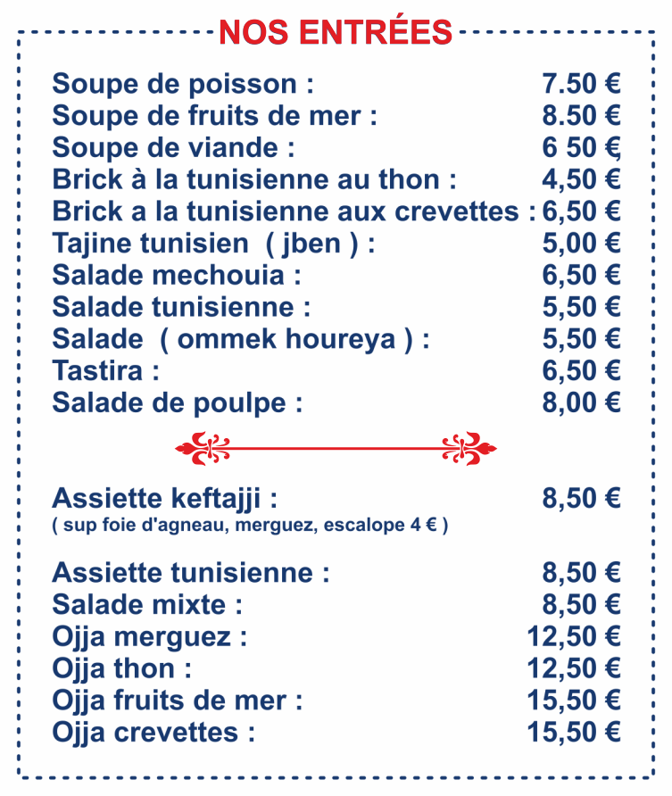The image size is (672, 796).
Task: Click the NOS ENTRÉES heading
Action: point(336,32)
